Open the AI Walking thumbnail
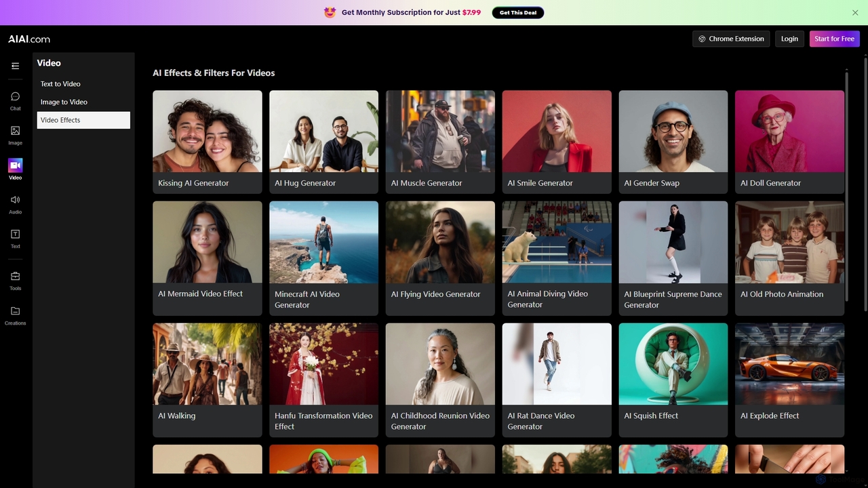The width and height of the screenshot is (868, 488). (208, 364)
